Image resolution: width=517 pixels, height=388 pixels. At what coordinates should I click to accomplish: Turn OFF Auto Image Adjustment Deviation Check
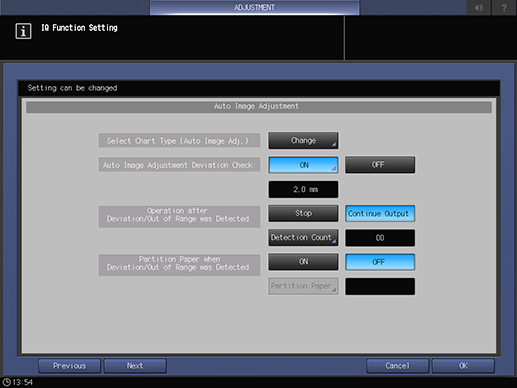point(380,165)
